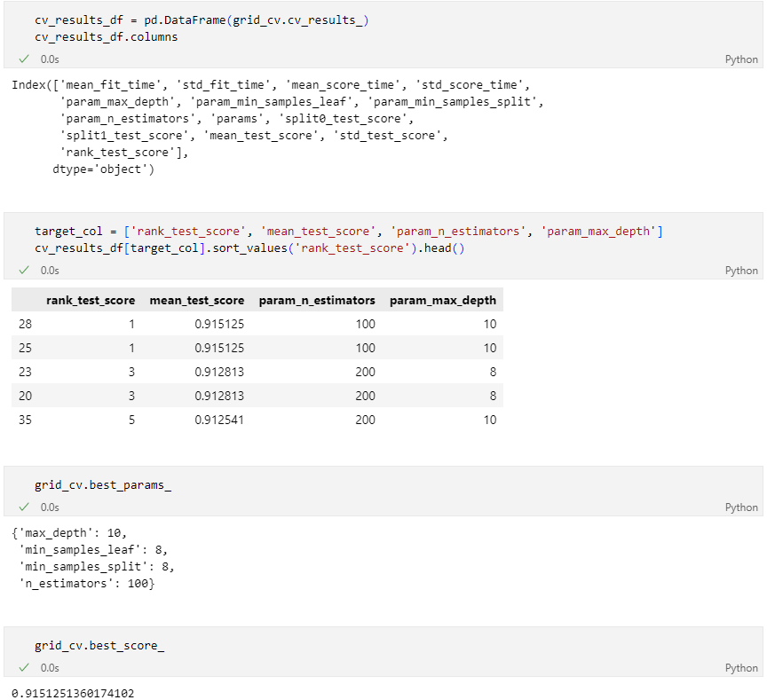Click rank value 5 in row 35
767x700 pixels.
click(131, 420)
